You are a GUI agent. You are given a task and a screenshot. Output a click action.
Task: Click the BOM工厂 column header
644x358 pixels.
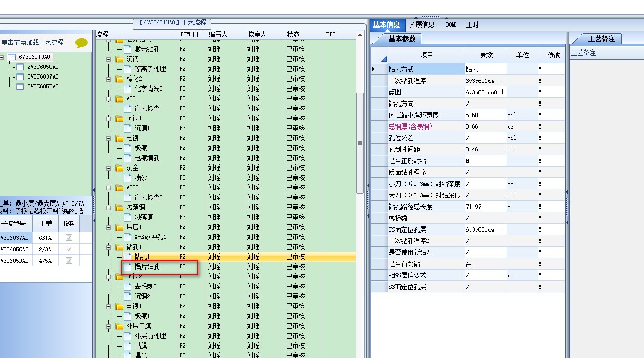pos(191,34)
